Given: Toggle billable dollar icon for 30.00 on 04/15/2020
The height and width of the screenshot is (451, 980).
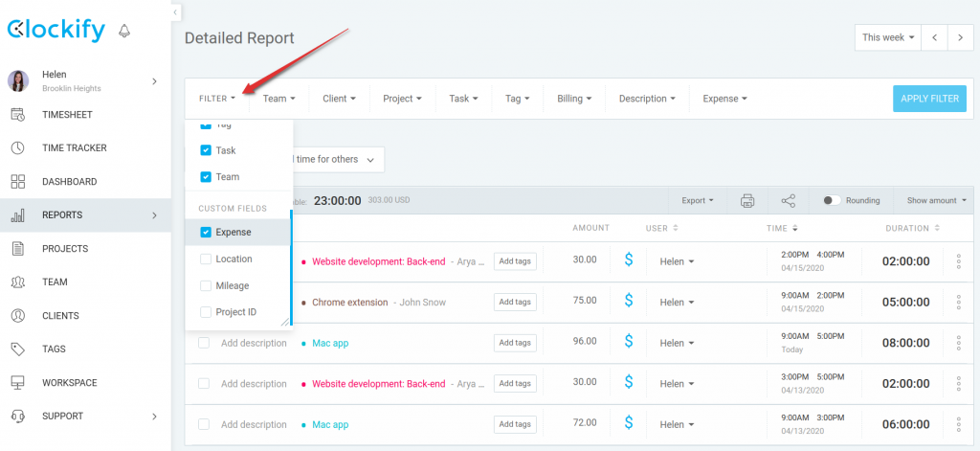Looking at the screenshot, I should pos(629,259).
